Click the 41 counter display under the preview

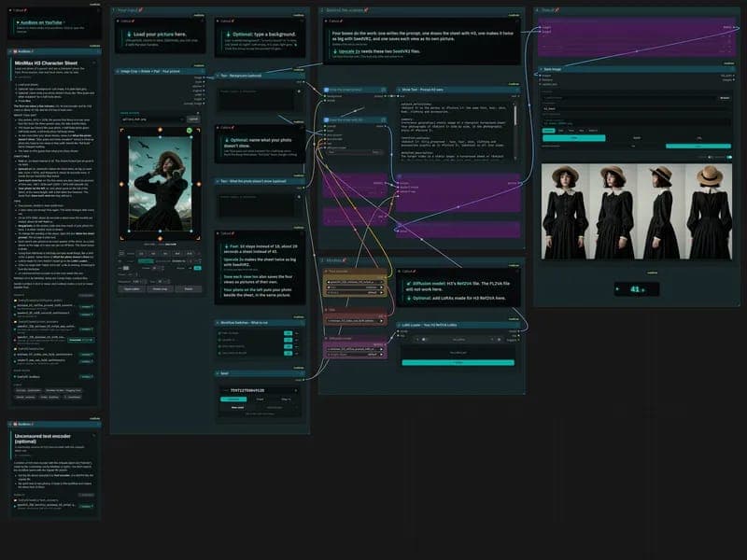coord(637,289)
